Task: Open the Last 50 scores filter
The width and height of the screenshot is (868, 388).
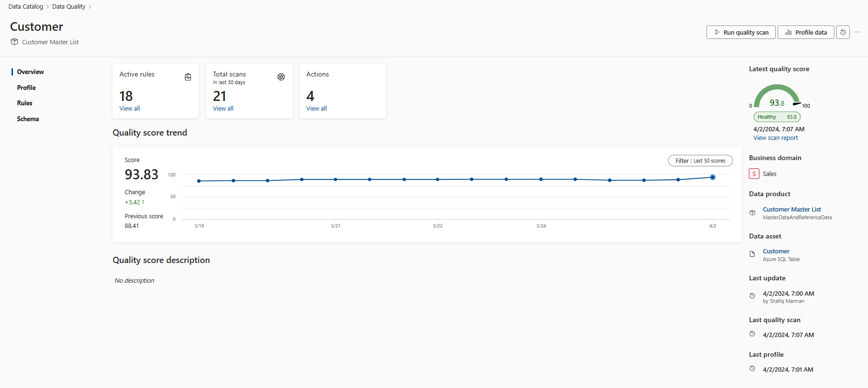Action: [700, 161]
